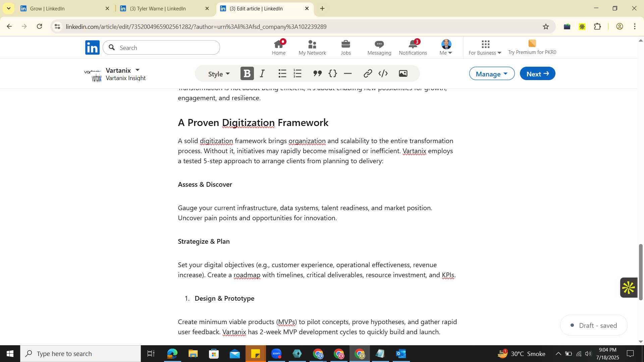Click the LinkedIn search field
This screenshot has width=644, height=362.
tap(161, 48)
